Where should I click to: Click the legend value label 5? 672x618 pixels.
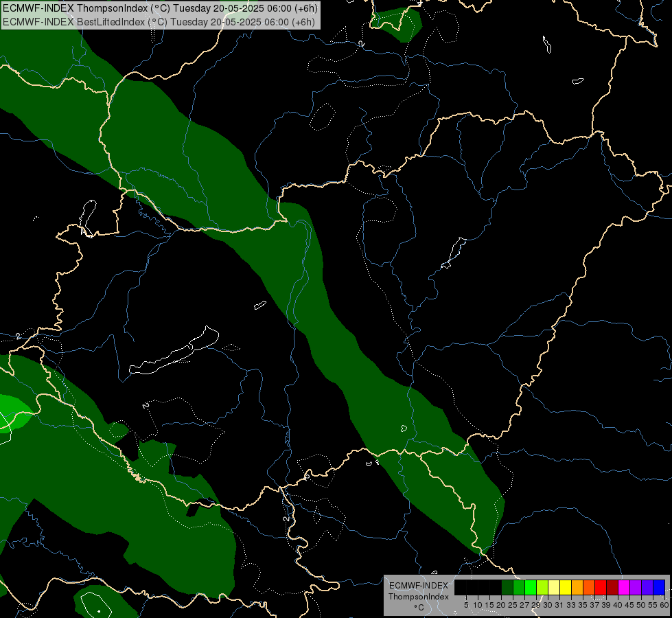[466, 605]
